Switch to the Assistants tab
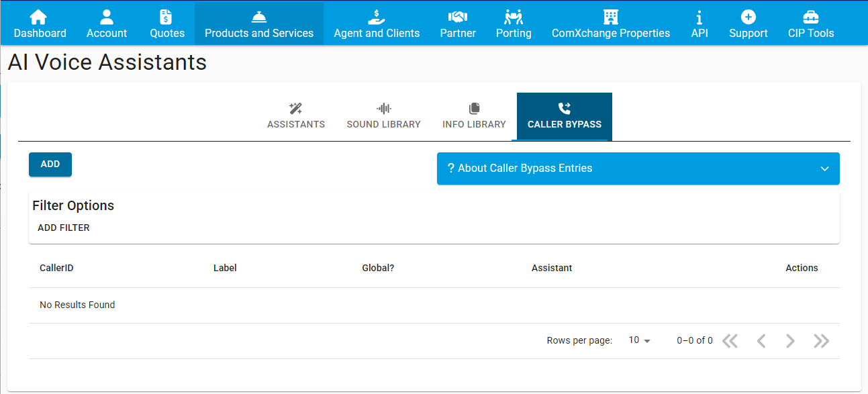Screen dimensions: 868x394 coord(296,116)
